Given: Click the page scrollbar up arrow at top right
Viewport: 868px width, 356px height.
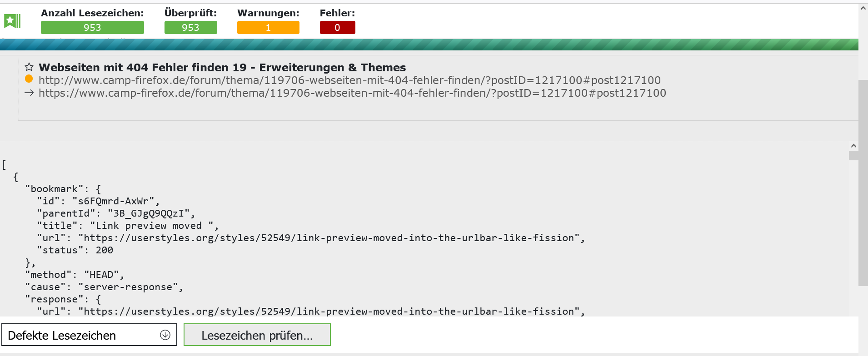Looking at the screenshot, I should click(x=863, y=8).
